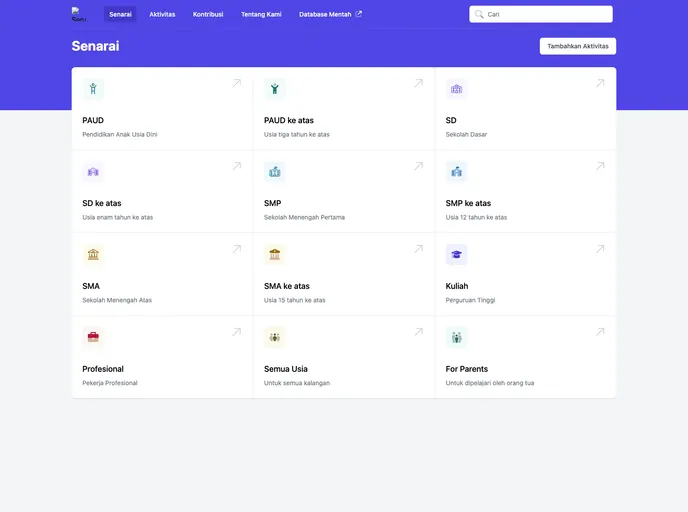688x512 pixels.
Task: Click the 'Pendidikan Anak Usia Dini' description
Action: [120, 134]
